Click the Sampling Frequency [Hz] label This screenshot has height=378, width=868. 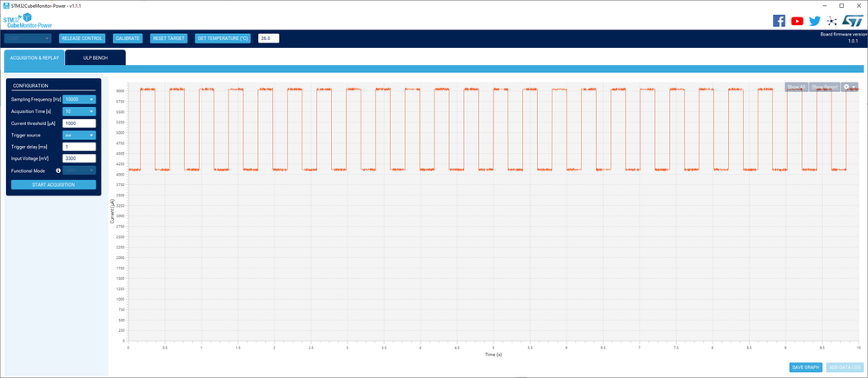[x=36, y=99]
